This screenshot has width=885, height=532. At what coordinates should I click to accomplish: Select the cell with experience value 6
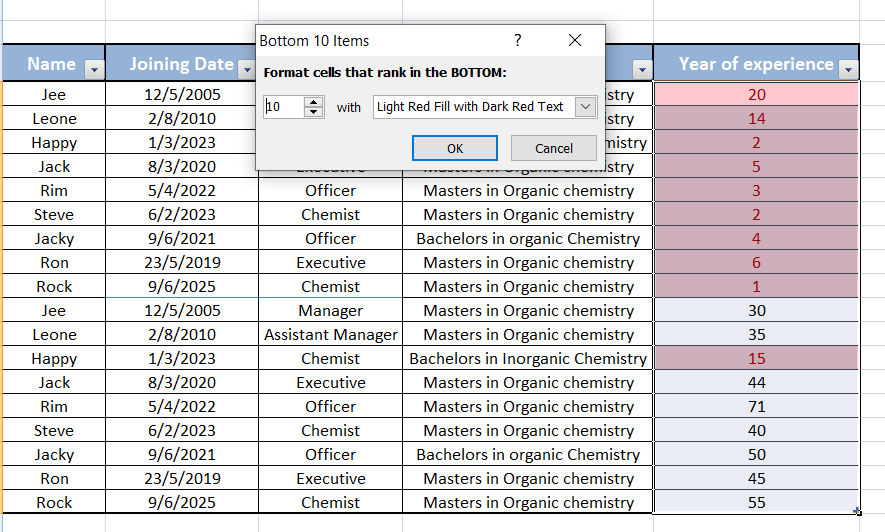click(756, 262)
